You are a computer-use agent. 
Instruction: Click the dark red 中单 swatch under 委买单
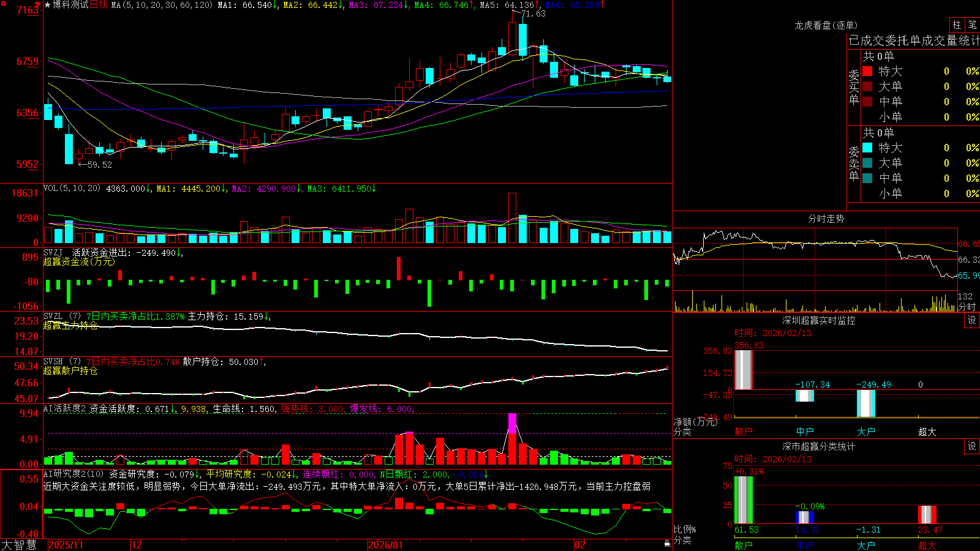pyautogui.click(x=867, y=102)
